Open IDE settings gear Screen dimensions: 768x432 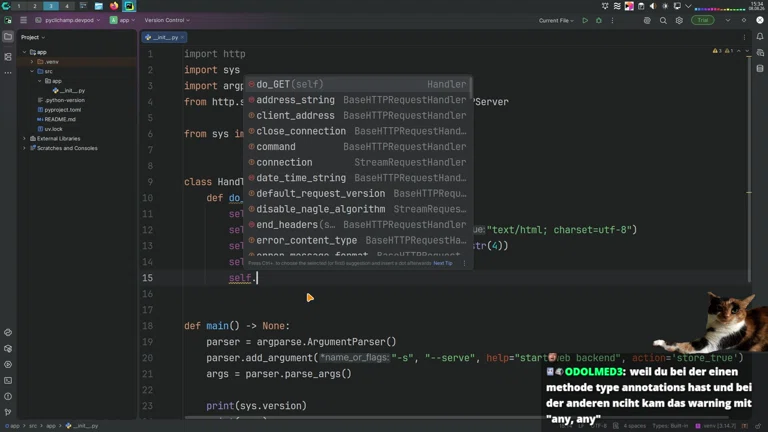[x=679, y=21]
